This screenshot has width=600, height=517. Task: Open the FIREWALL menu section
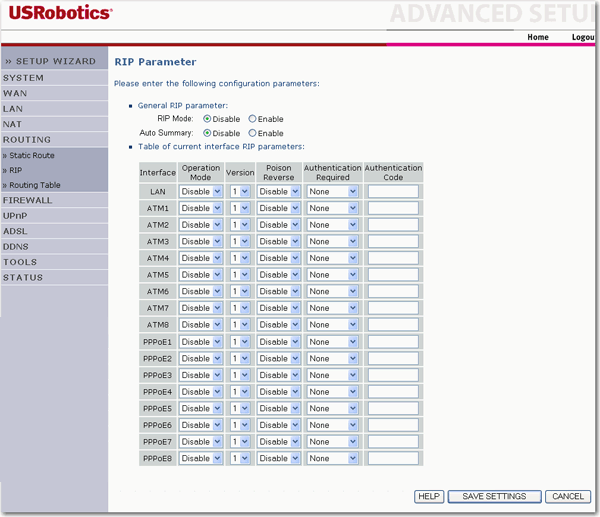pos(28,200)
